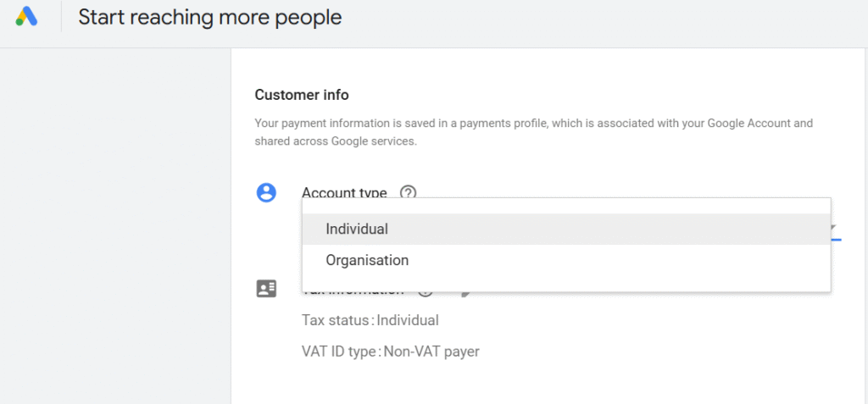Click the Tax status value Individual
This screenshot has height=404, width=868.
click(408, 320)
